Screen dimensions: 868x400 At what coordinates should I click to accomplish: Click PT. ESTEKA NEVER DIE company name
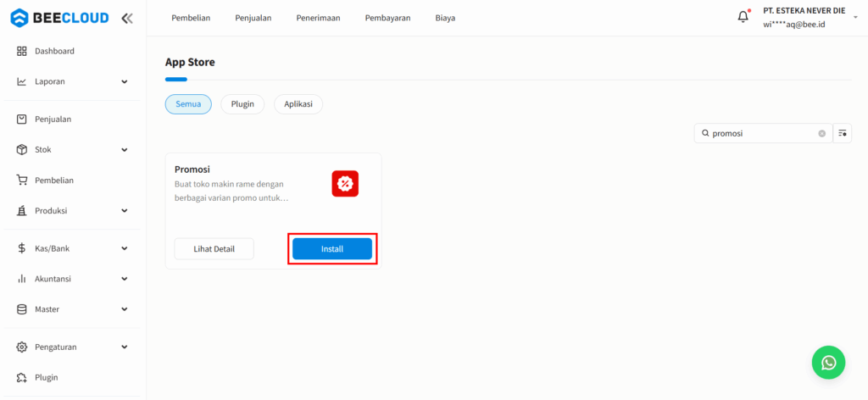(804, 10)
